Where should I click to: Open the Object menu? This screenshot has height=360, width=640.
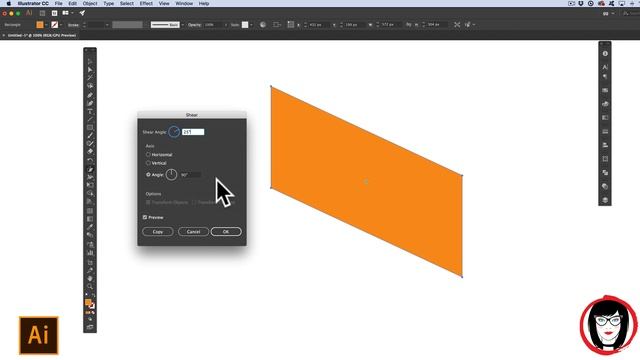tap(90, 3)
